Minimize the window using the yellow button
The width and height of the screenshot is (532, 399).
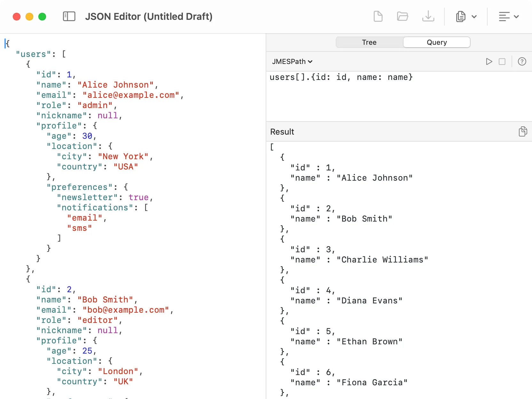tap(29, 17)
